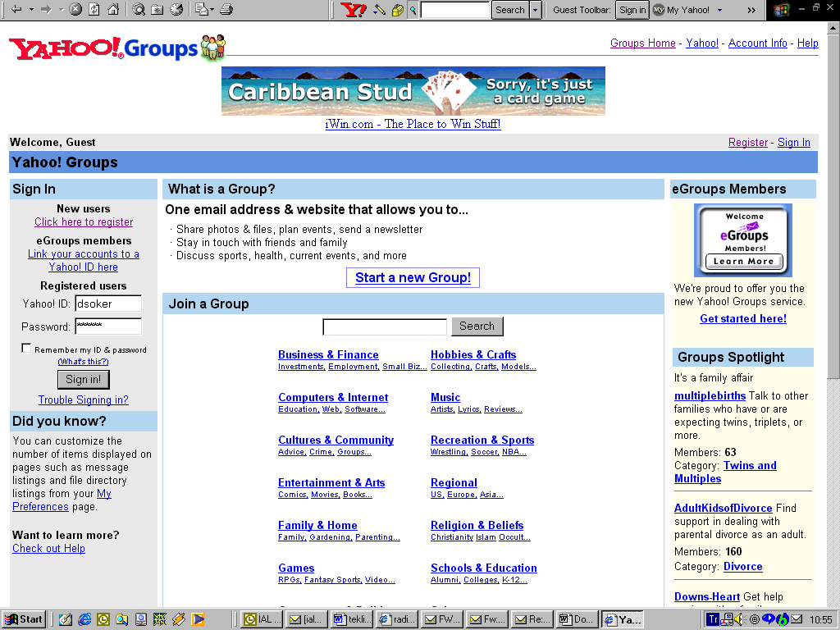
Task: Open the browser History pane
Action: (176, 9)
